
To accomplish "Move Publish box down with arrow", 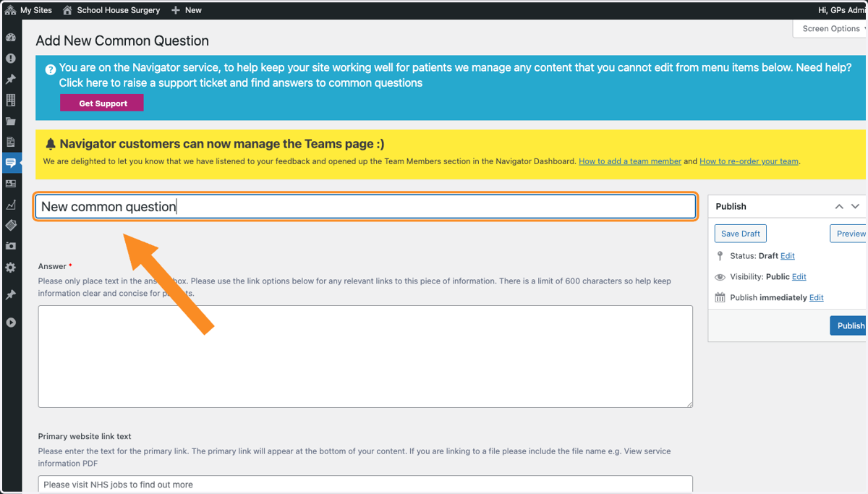I will (x=856, y=206).
